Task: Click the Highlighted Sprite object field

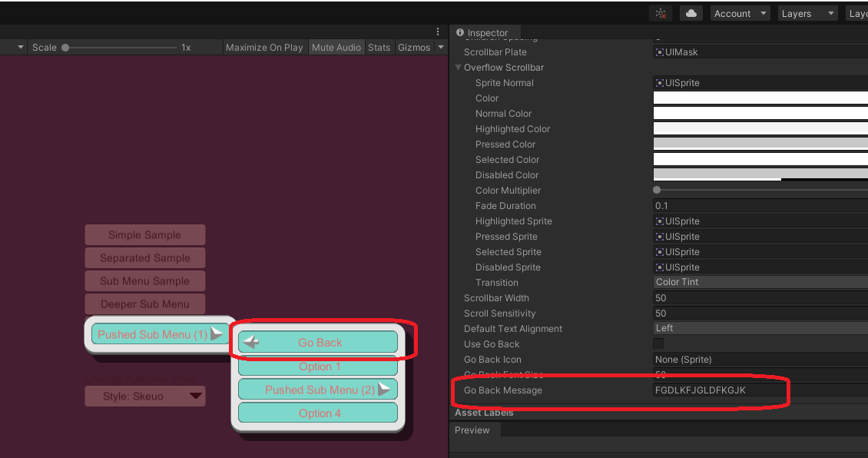Action: pyautogui.click(x=760, y=221)
